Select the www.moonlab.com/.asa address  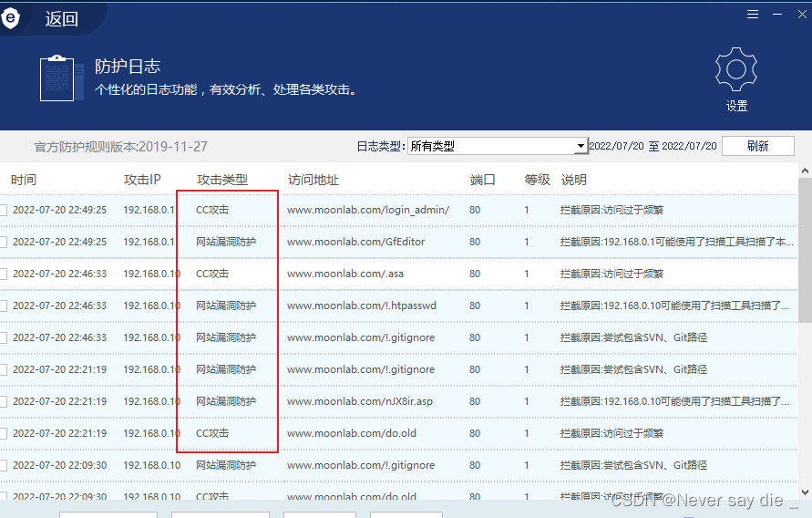point(345,274)
